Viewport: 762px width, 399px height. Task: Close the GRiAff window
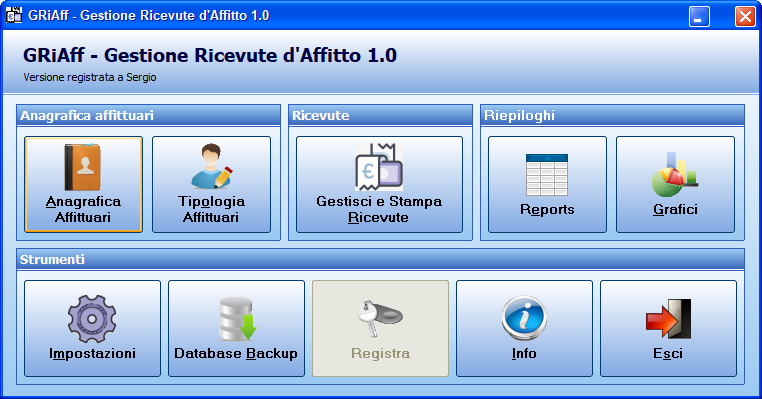[745, 16]
